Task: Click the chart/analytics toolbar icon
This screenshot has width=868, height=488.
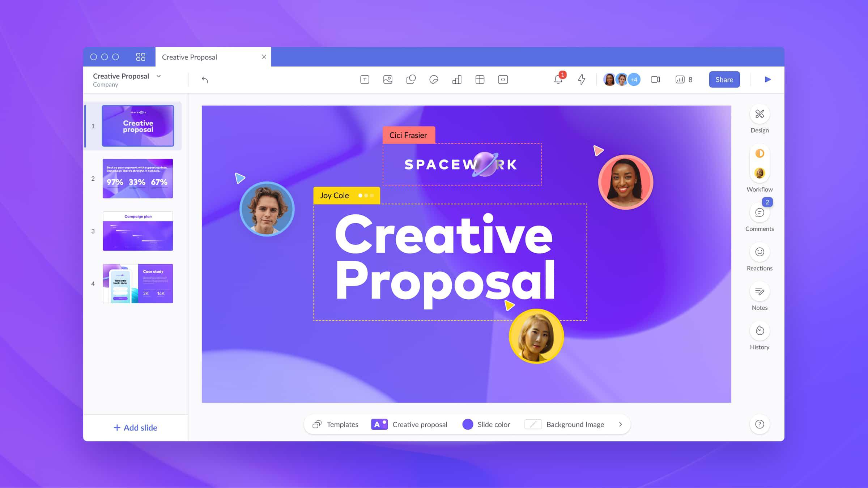Action: pyautogui.click(x=456, y=79)
